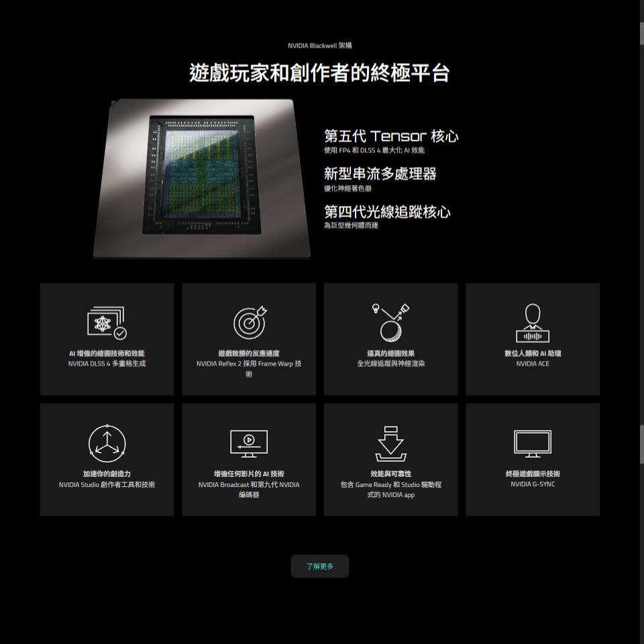The image size is (644, 644).
Task: Select the NVIDIA Reflex 2 target icon
Action: point(248,322)
